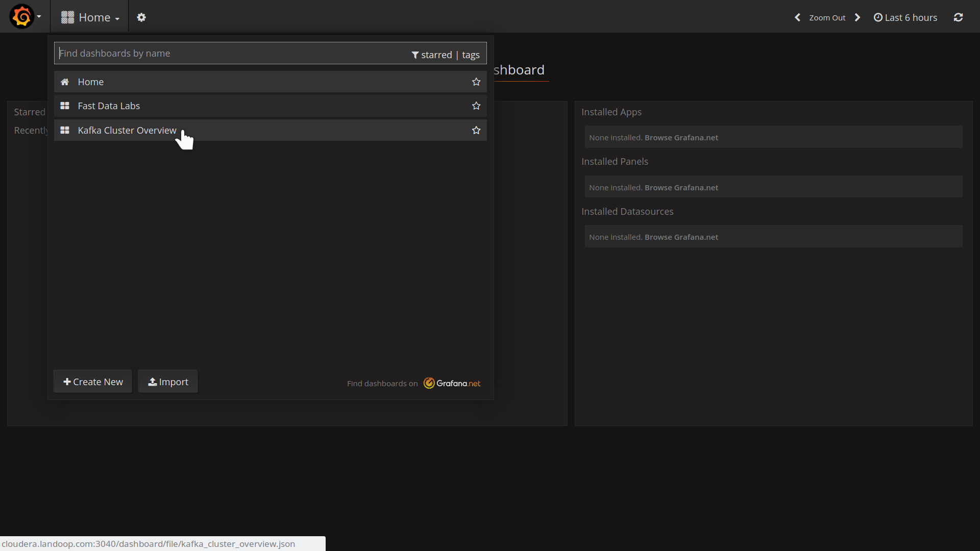Browse Grafana.net under Installed Apps
Image resolution: width=980 pixels, height=551 pixels.
[x=681, y=138]
